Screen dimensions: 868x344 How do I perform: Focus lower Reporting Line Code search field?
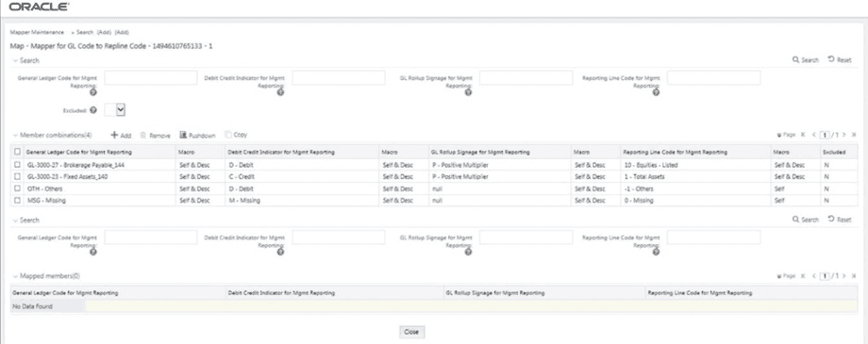(713, 238)
